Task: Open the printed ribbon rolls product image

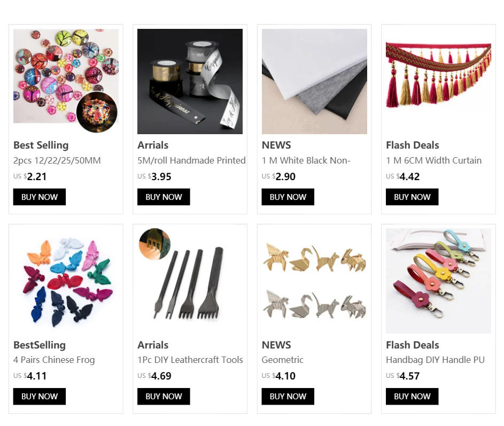Action: (x=190, y=81)
